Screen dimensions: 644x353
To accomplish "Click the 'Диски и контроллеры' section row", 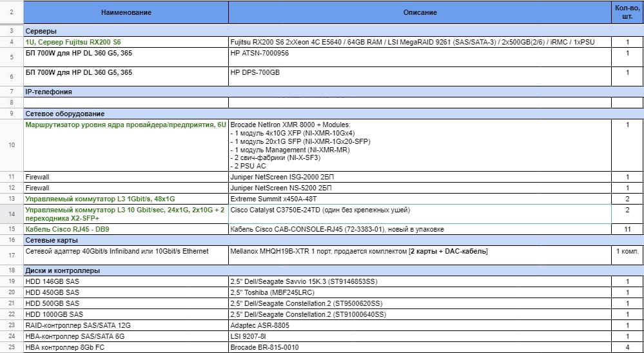I will pos(333,270).
